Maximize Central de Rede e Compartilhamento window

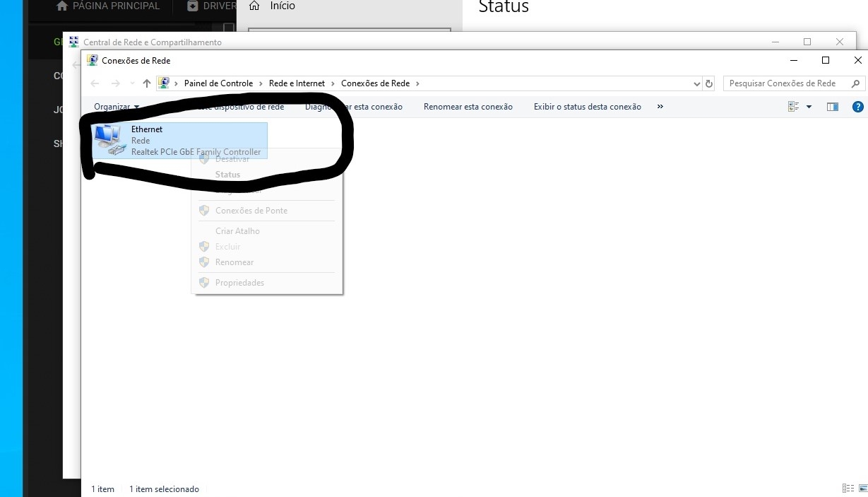click(x=807, y=42)
